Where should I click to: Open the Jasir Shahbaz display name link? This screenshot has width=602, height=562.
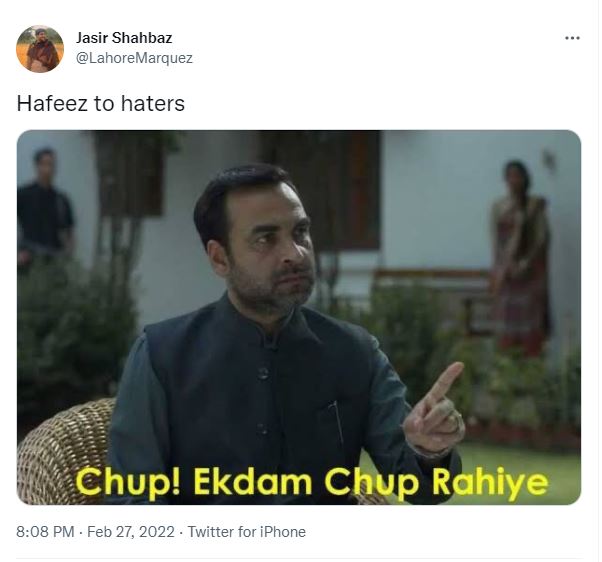tap(124, 38)
